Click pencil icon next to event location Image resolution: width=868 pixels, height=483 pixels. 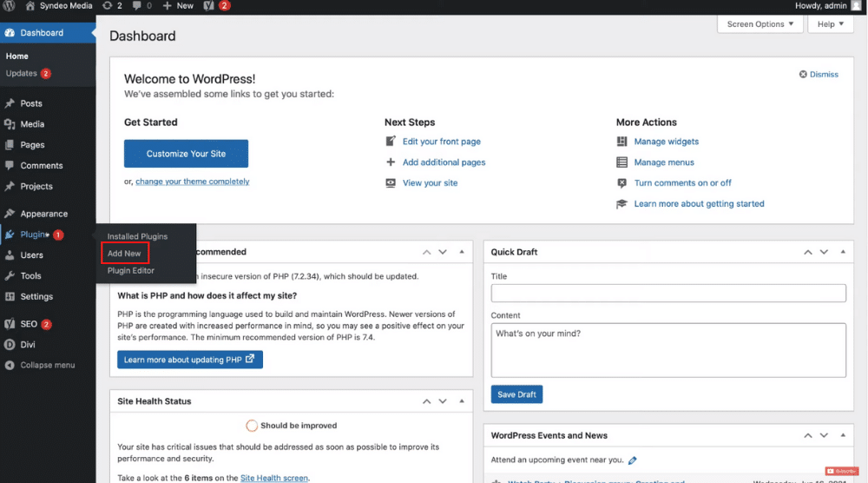pos(632,460)
